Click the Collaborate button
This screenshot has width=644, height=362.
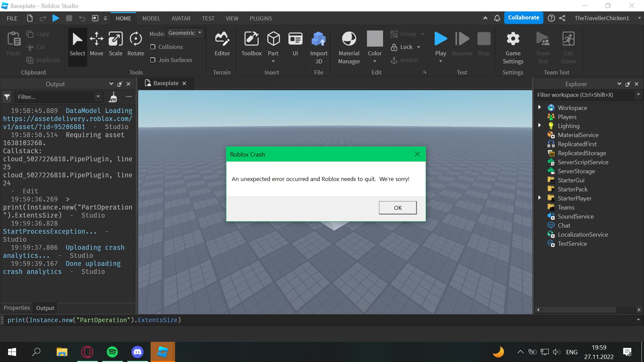[x=523, y=17]
